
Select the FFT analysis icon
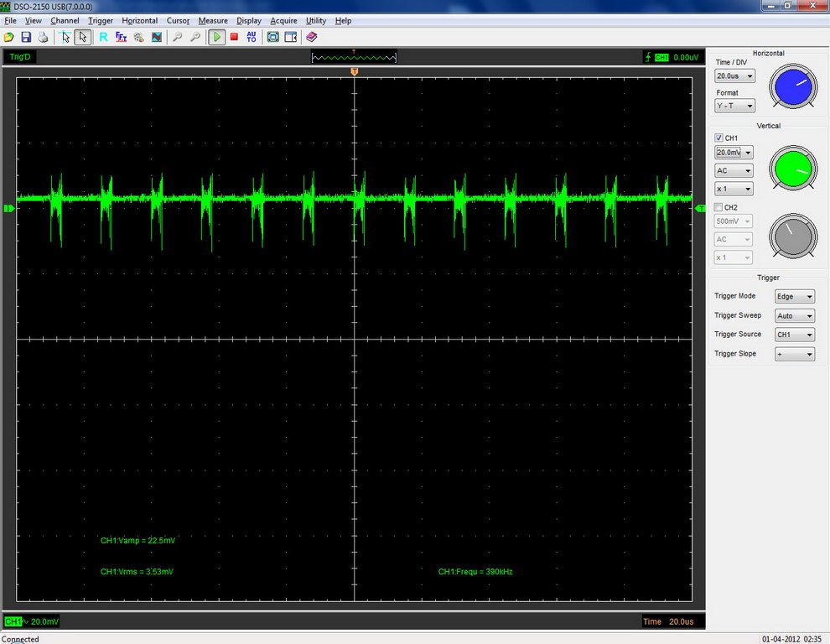(122, 37)
